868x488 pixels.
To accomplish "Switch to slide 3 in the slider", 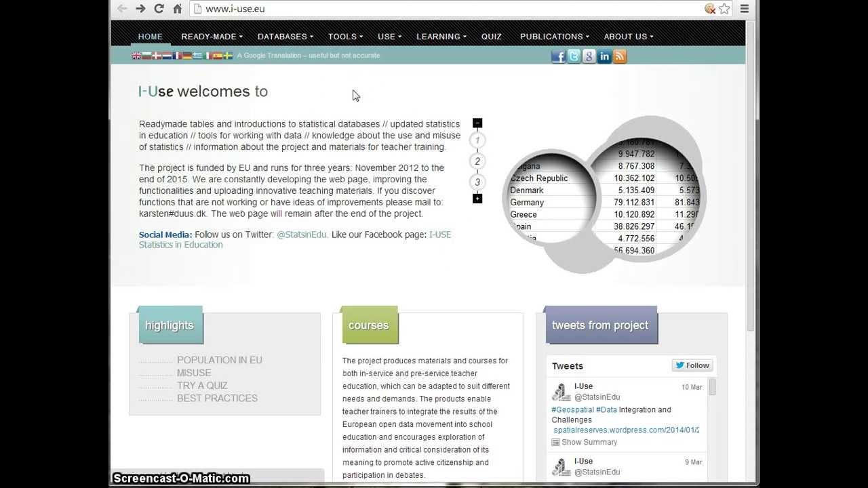I will point(477,182).
